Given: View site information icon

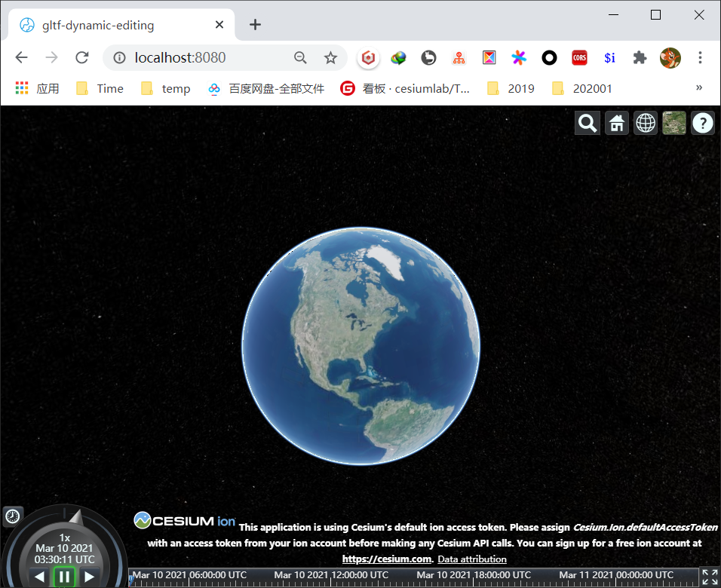Looking at the screenshot, I should 120,57.
